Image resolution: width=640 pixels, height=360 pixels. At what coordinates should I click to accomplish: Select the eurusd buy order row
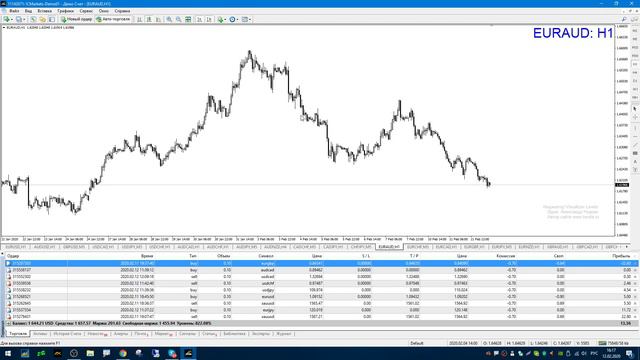(320, 297)
